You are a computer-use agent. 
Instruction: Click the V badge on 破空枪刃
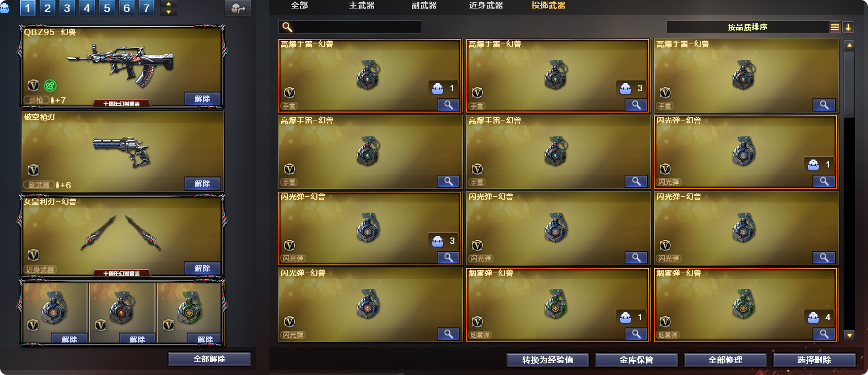pyautogui.click(x=34, y=170)
